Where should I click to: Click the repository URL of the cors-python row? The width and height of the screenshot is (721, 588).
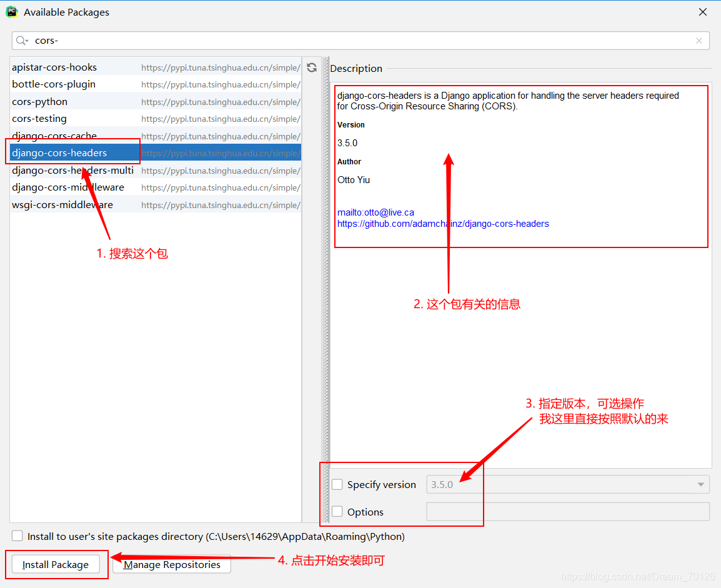click(221, 102)
